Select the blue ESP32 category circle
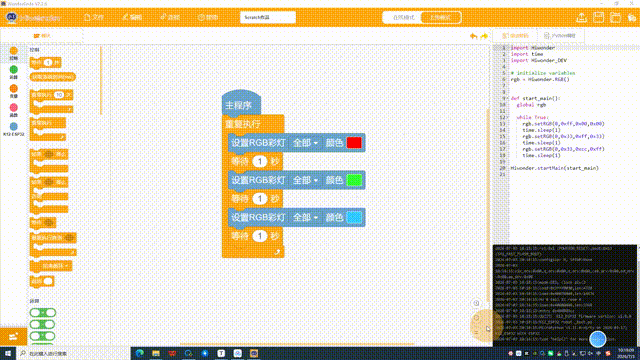The width and height of the screenshot is (640, 360). tap(13, 127)
